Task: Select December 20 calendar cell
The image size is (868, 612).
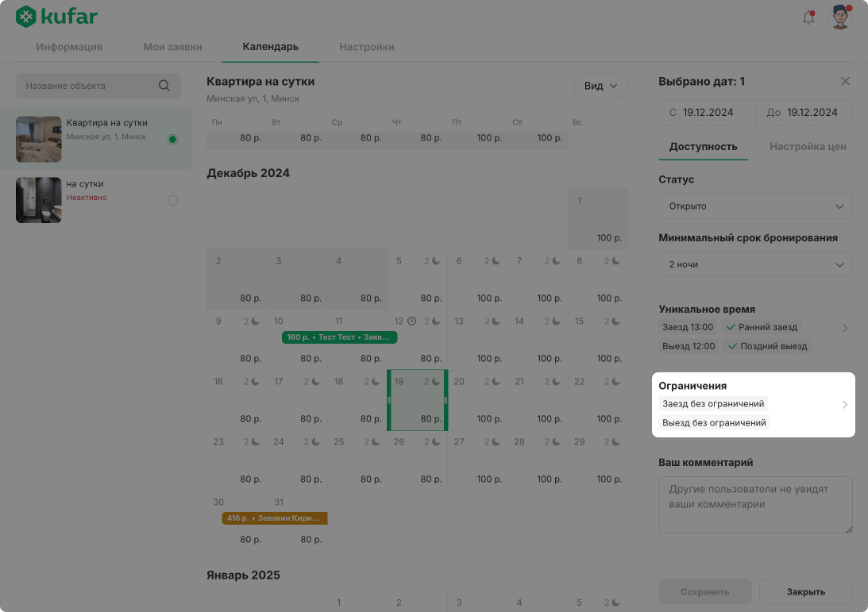Action: 478,400
